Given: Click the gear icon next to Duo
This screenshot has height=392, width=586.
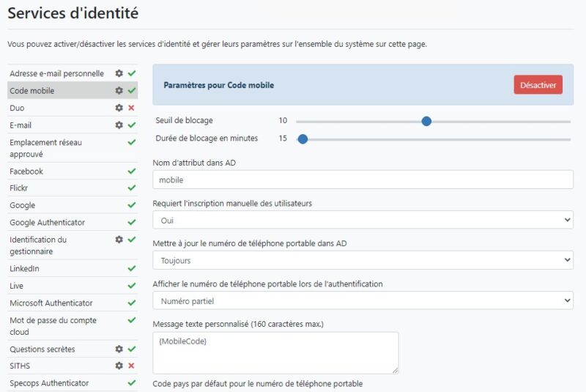Looking at the screenshot, I should point(119,108).
